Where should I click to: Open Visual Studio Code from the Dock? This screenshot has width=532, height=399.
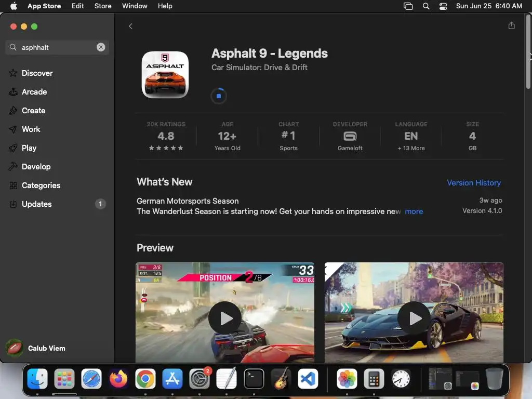308,379
